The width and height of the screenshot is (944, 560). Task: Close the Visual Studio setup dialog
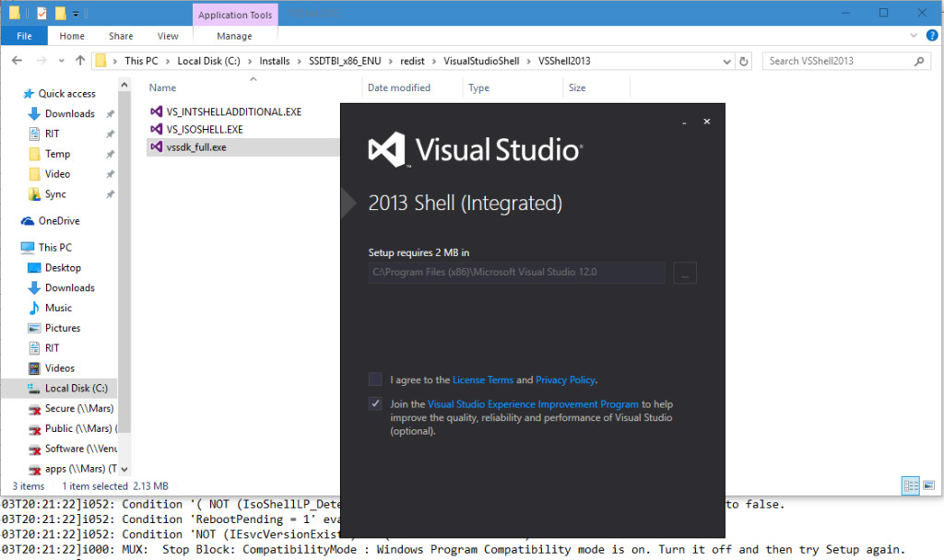(707, 122)
